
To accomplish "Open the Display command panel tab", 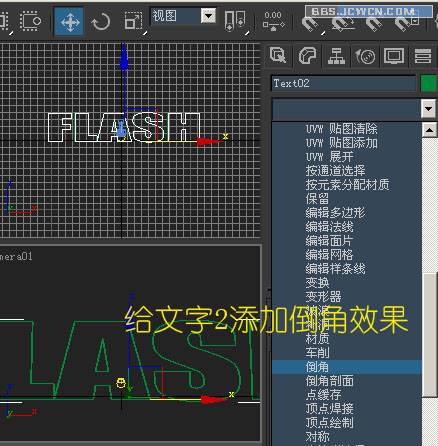I will click(x=394, y=55).
